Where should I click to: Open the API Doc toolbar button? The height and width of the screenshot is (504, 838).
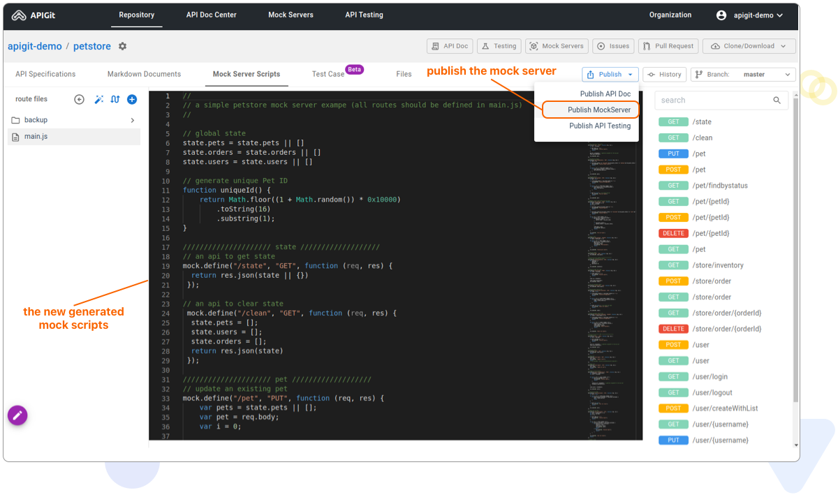[x=450, y=46]
